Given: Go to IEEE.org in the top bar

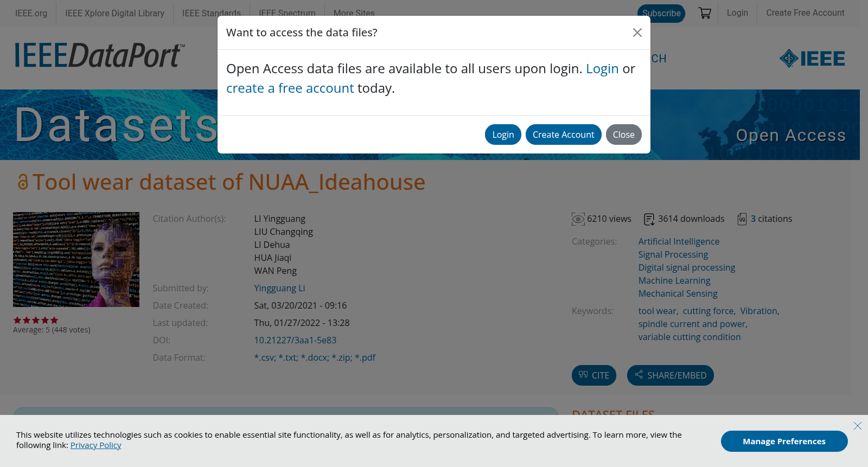Looking at the screenshot, I should (31, 13).
